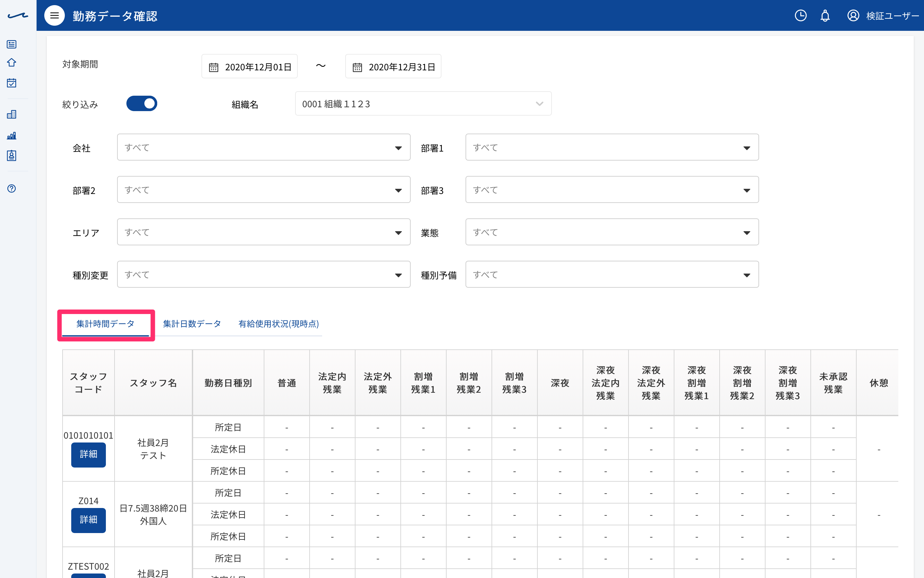Image resolution: width=924 pixels, height=578 pixels.
Task: Click staff code Z014
Action: pyautogui.click(x=88, y=501)
